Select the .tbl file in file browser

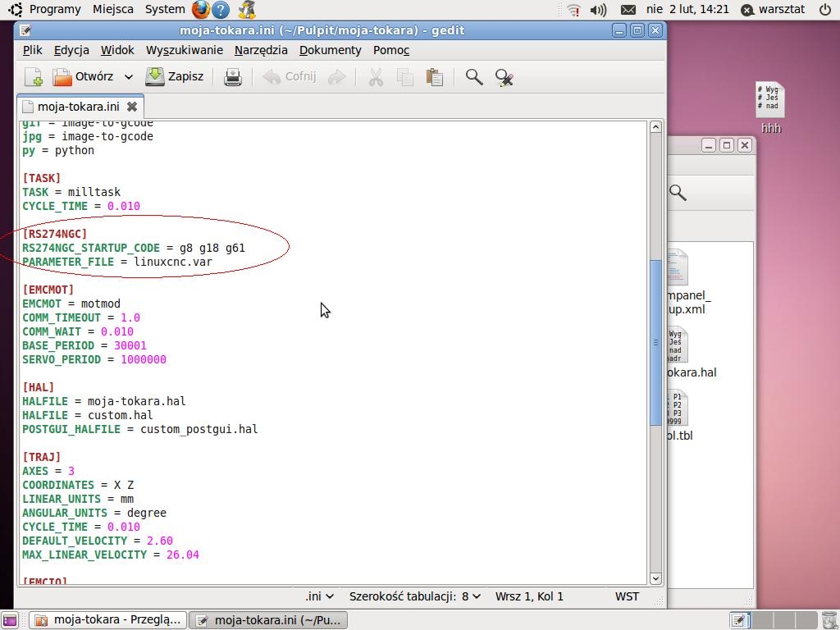pos(679,416)
